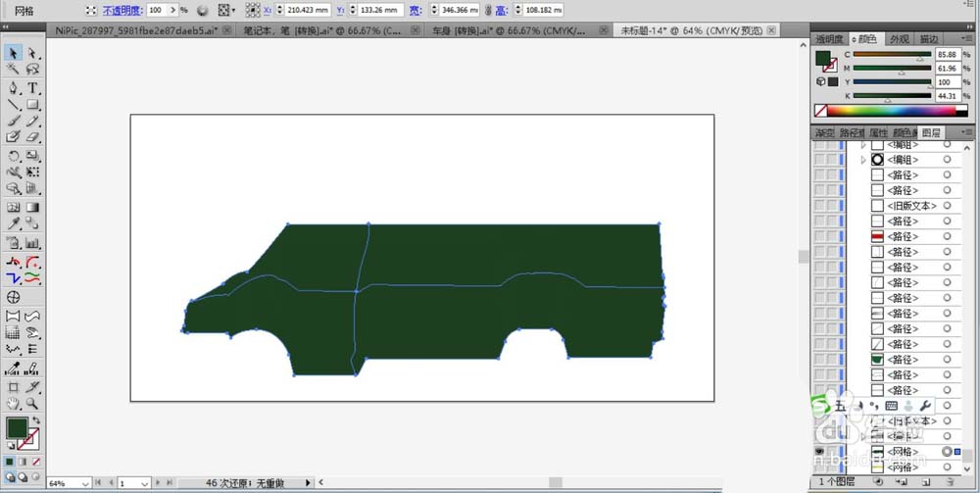Select the Paintbrush tool
This screenshot has width=980, height=493.
(13, 121)
